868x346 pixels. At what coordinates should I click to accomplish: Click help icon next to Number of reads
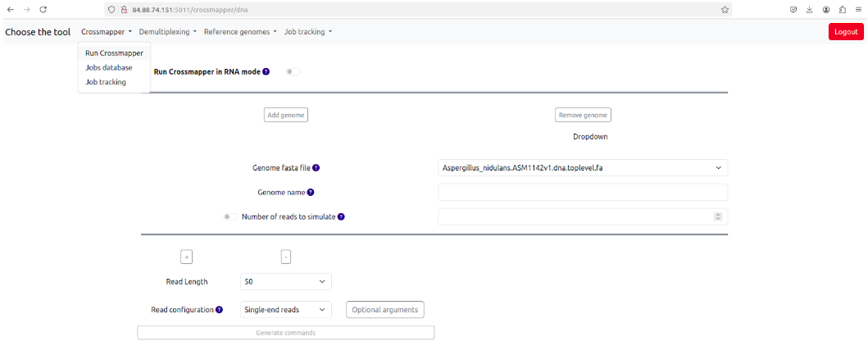341,217
